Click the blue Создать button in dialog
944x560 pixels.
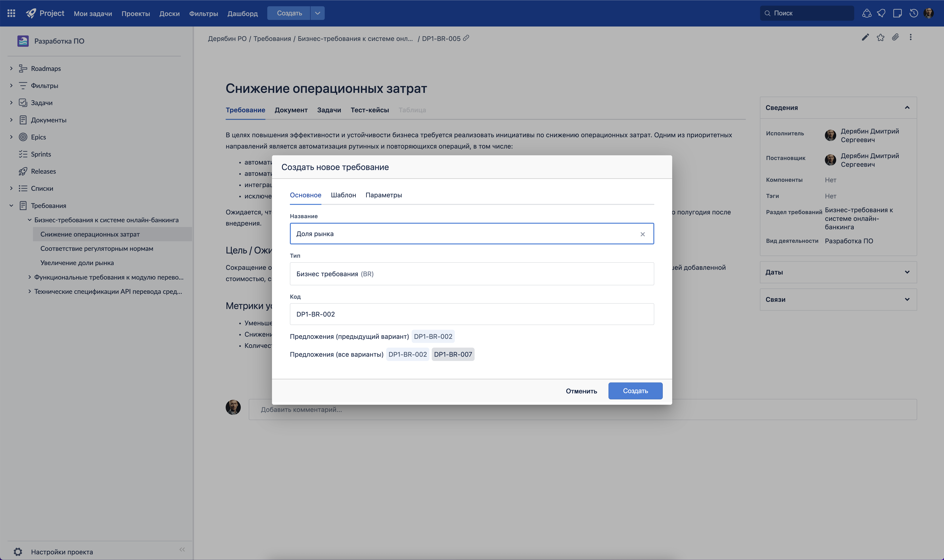(x=635, y=391)
